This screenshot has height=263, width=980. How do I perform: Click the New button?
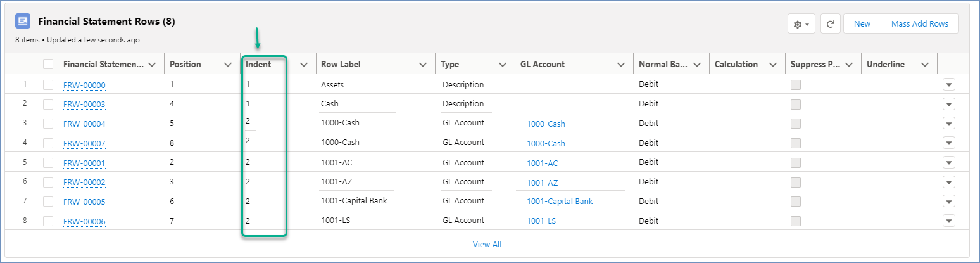point(862,23)
